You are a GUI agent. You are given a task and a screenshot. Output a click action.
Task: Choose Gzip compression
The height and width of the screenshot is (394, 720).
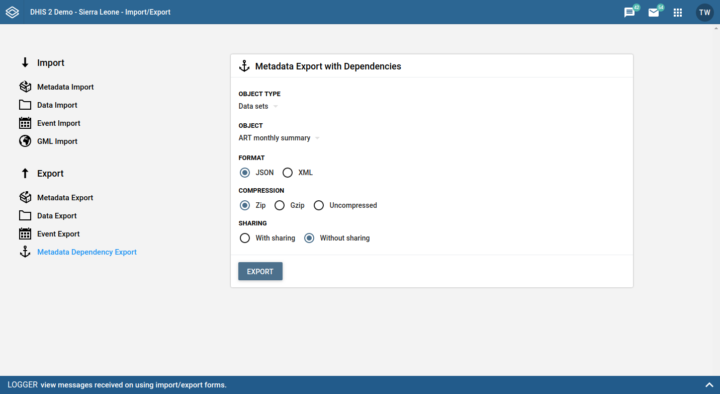click(x=279, y=205)
